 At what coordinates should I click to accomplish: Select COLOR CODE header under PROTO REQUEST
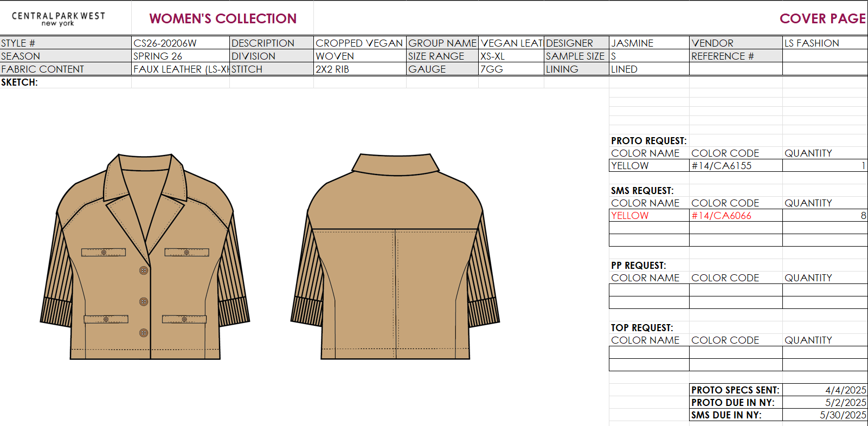tap(725, 153)
